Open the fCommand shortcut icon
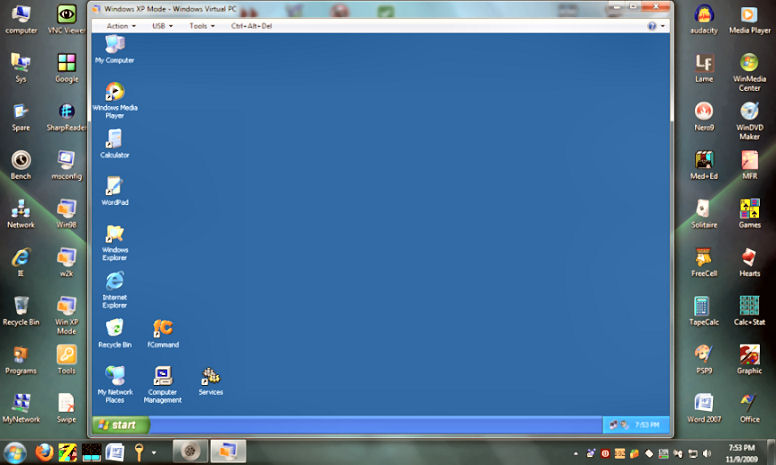This screenshot has width=776, height=465. click(x=163, y=329)
